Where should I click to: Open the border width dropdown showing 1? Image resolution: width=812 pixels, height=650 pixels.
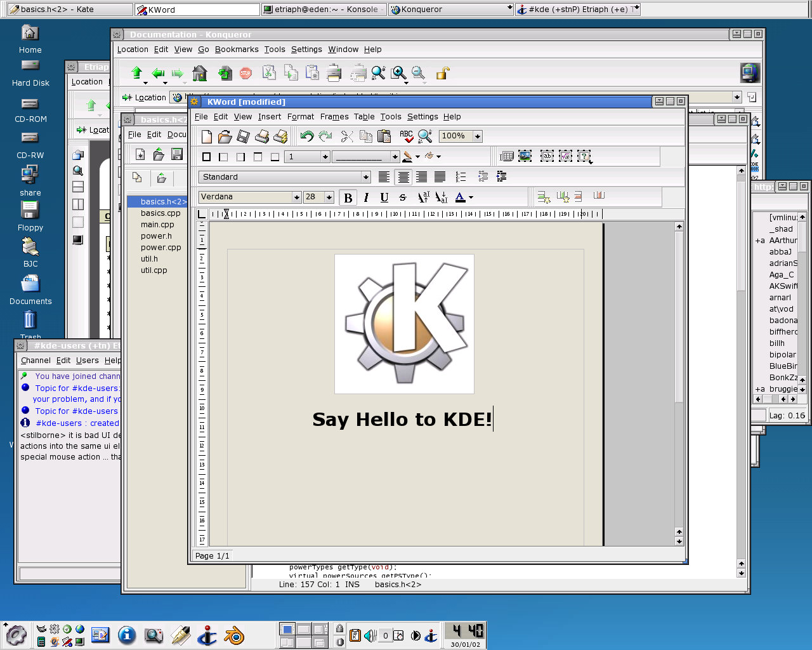pyautogui.click(x=325, y=157)
